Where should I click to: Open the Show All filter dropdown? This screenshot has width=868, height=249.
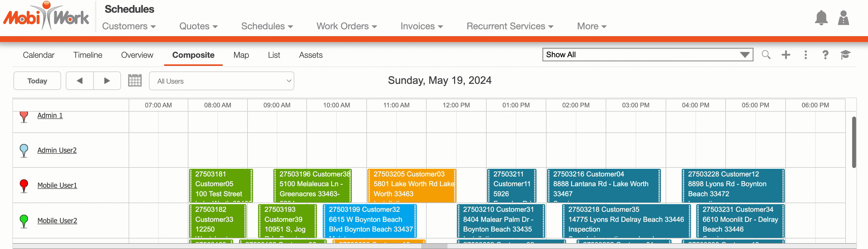(647, 55)
